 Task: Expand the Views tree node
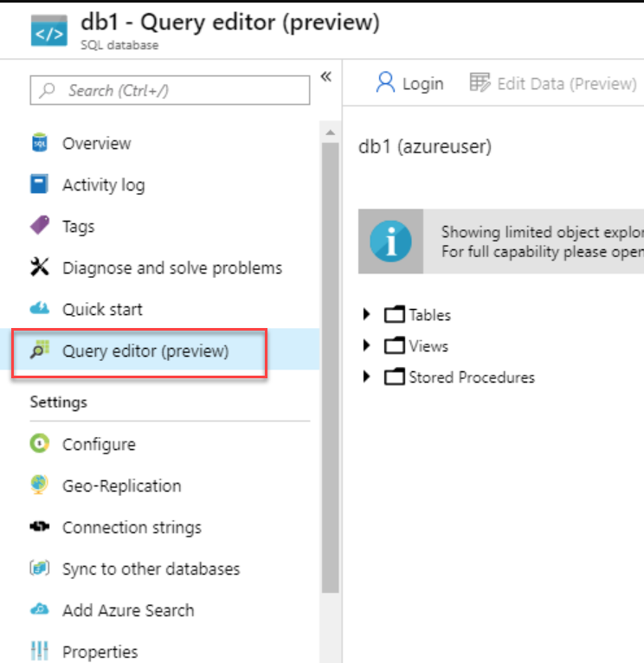click(368, 346)
